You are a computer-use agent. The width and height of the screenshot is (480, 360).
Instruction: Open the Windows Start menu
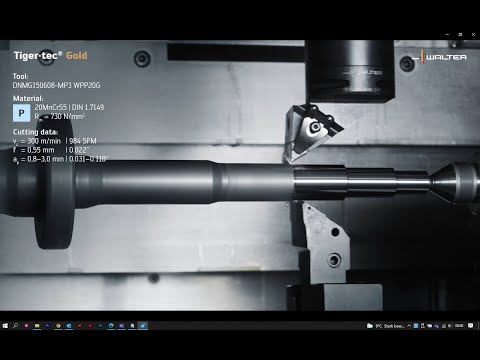[5, 326]
